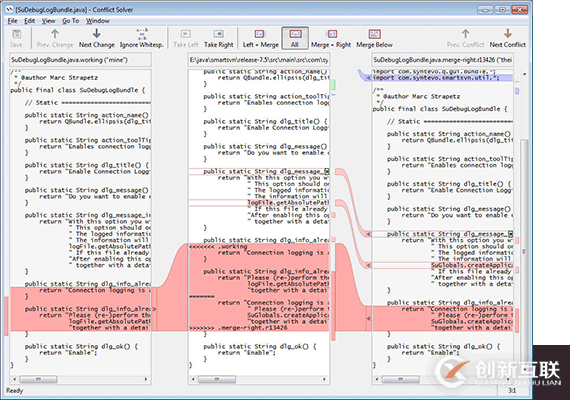Click the Conflict Solver app icon in title bar
Screen dimensions: 570x400
(10, 9)
